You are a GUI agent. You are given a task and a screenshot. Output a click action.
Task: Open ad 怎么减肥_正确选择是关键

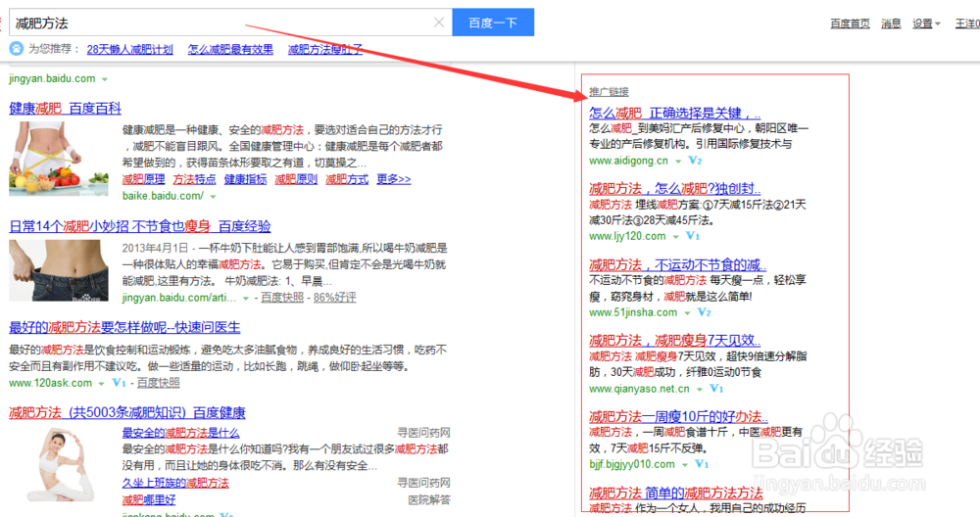pos(675,113)
